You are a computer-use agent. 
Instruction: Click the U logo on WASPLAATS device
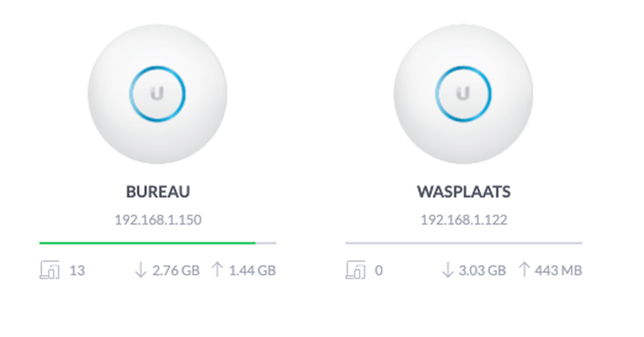[463, 94]
